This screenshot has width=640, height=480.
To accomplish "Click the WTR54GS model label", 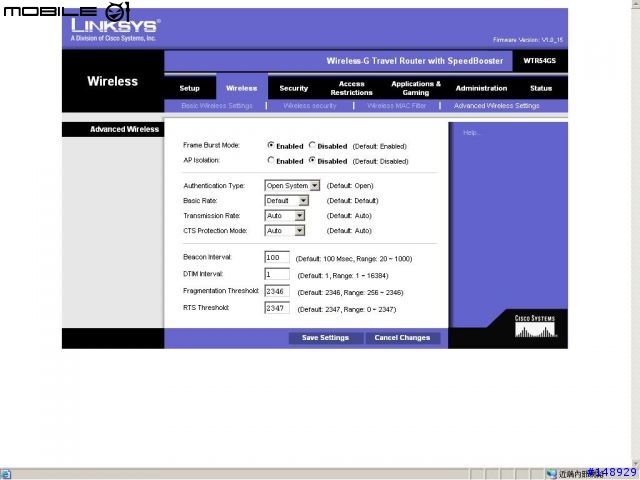I will [540, 61].
